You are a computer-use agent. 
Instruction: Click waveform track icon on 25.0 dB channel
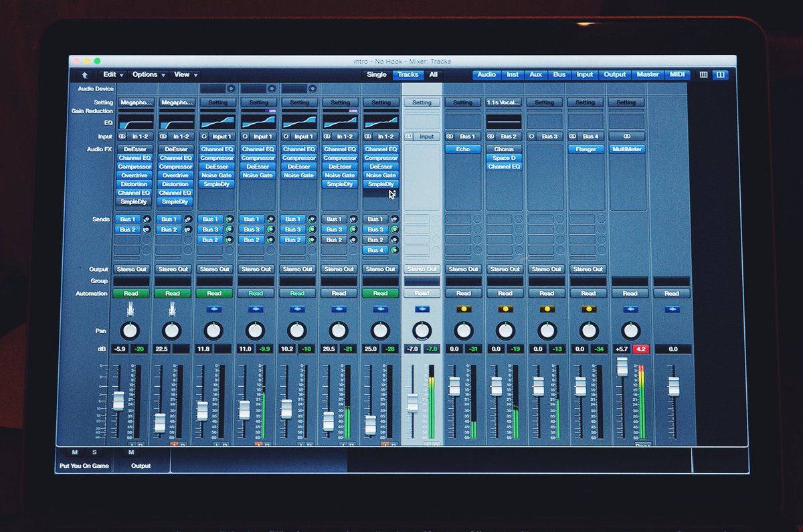pos(380,309)
